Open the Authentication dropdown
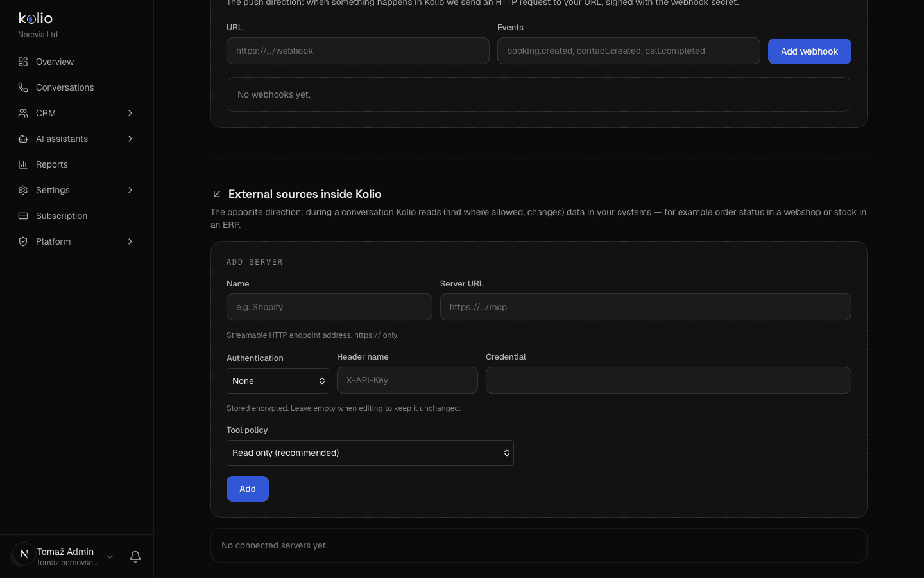The image size is (924, 578). (x=278, y=381)
